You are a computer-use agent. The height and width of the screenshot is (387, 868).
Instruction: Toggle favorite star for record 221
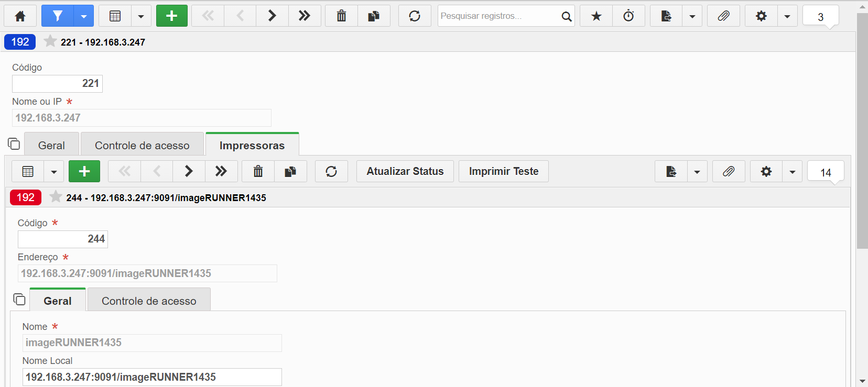coord(50,41)
